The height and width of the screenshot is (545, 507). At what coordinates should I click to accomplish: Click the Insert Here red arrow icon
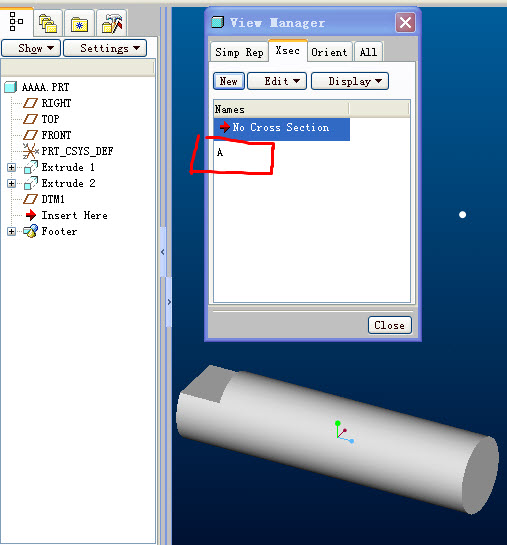(31, 215)
